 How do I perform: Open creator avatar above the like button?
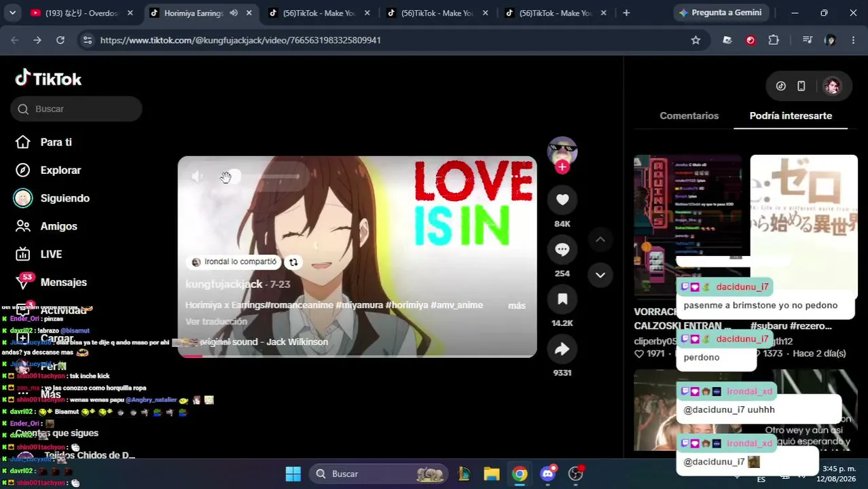click(562, 151)
